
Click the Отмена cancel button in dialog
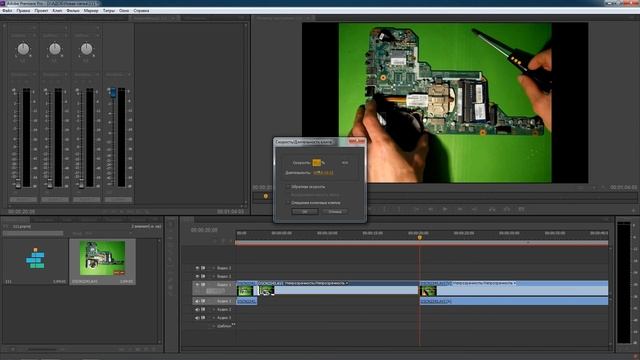coord(335,211)
